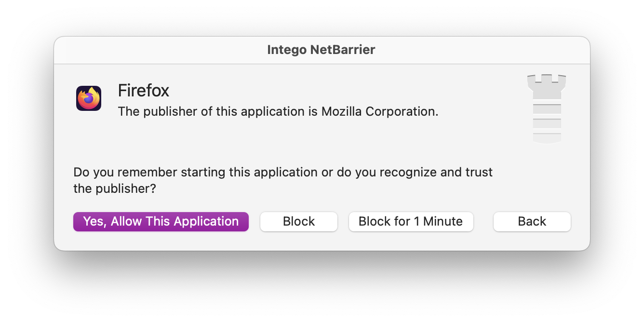Click the striped base of the tower logo
This screenshot has height=322, width=644.
(x=547, y=123)
